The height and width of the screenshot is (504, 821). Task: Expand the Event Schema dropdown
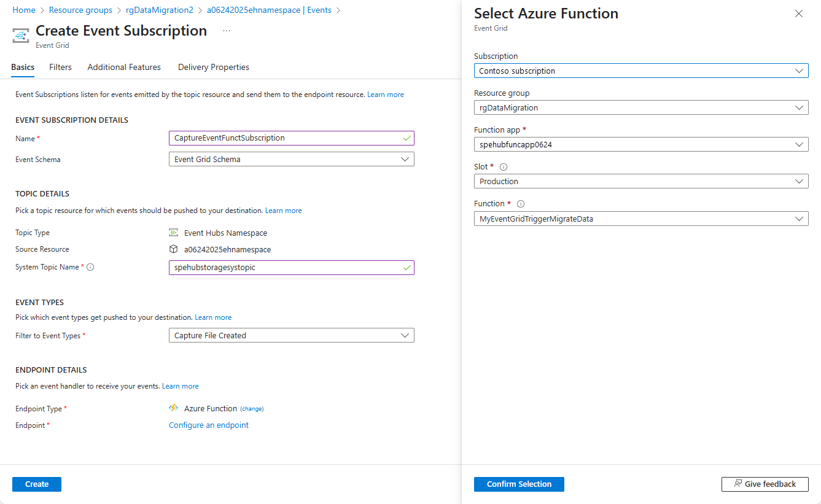(292, 160)
